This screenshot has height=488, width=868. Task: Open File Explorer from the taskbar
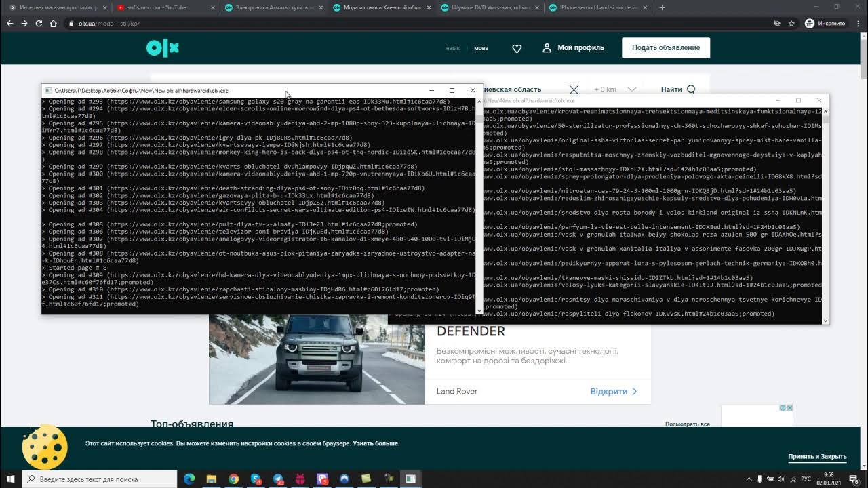(212, 479)
